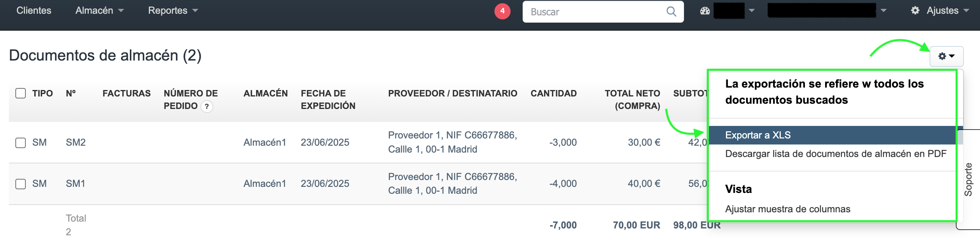The width and height of the screenshot is (980, 247).
Task: Click the search magnifier icon
Action: [671, 12]
